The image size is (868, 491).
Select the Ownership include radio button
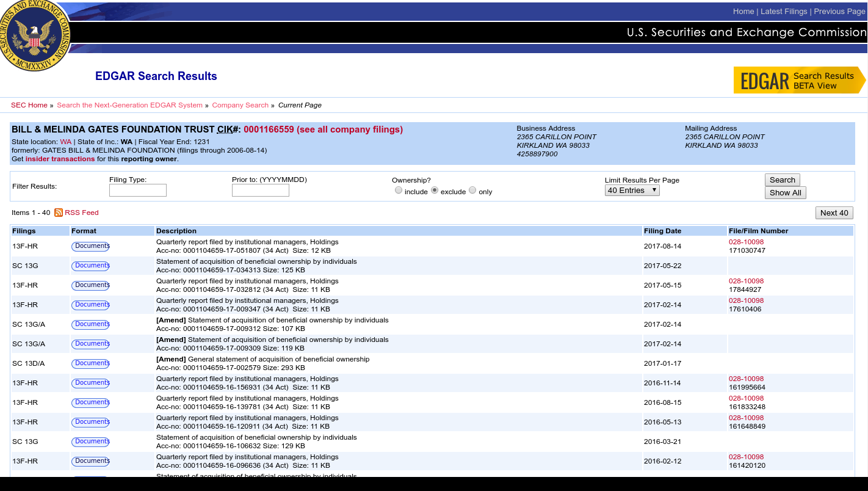(399, 191)
